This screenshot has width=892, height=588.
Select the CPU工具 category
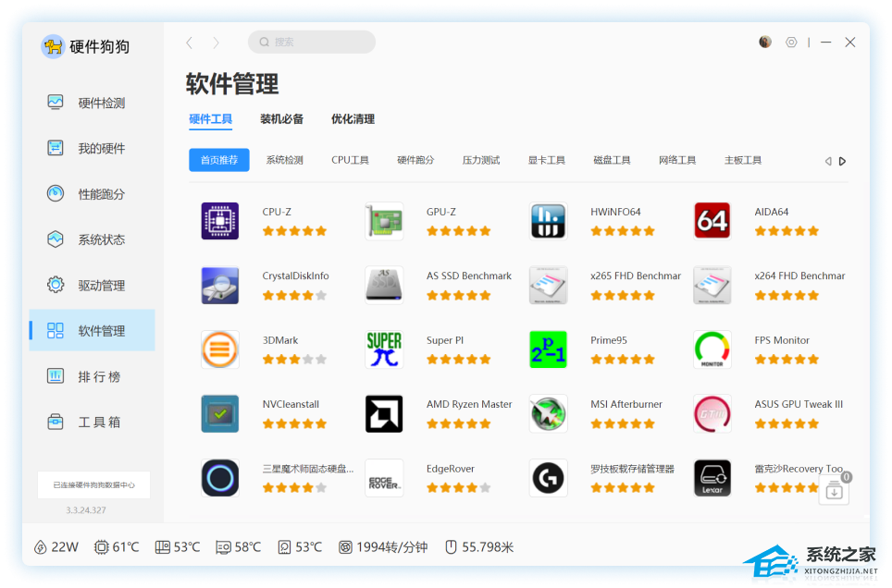pos(350,160)
